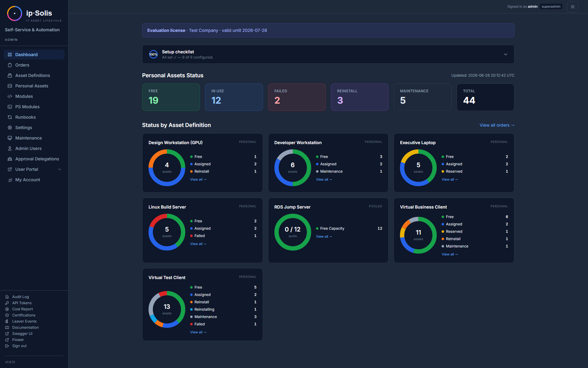Viewport: 588px width, 368px height.
Task: Click the Leaver Events icon
Action: point(7,321)
